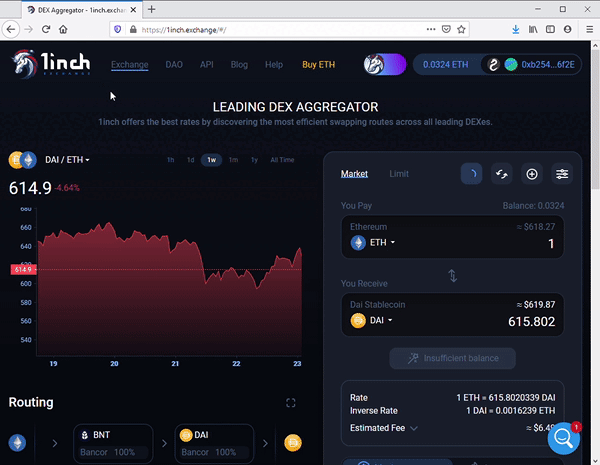The width and height of the screenshot is (600, 465).
Task: Click the tracking protection shield icon
Action: click(x=117, y=29)
